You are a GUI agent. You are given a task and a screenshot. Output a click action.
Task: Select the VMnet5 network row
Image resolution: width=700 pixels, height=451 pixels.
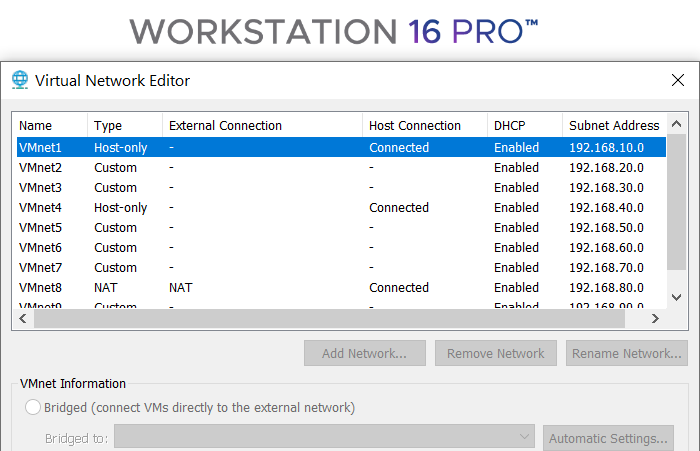click(341, 228)
